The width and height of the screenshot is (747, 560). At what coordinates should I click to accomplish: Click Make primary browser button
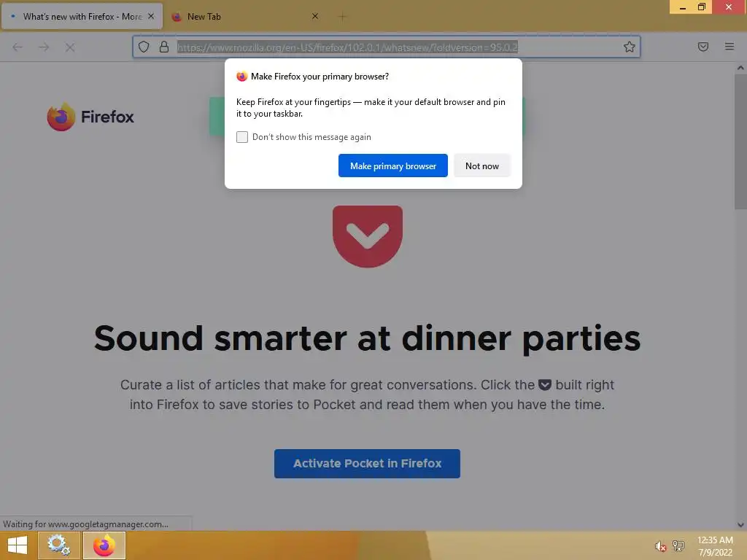point(393,166)
